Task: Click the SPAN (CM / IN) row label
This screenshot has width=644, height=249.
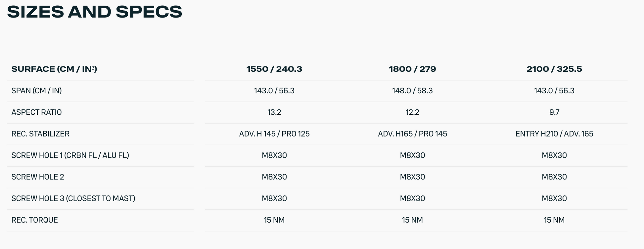Action: point(36,91)
